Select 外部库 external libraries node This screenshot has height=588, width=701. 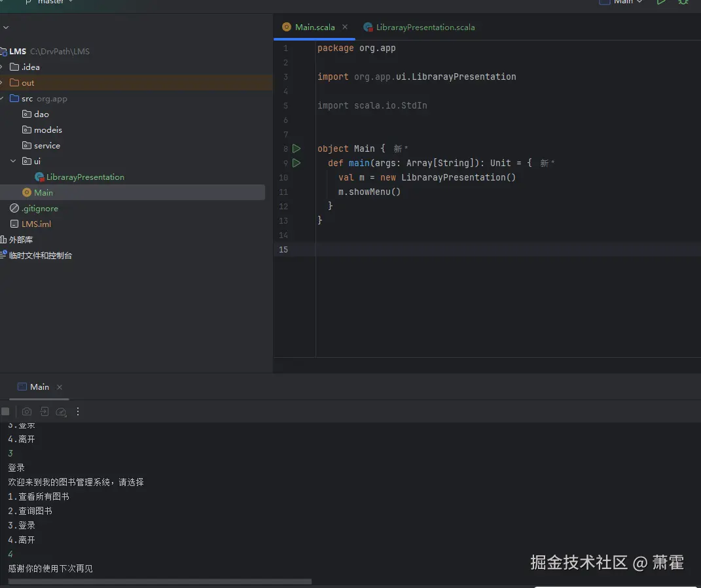(20, 239)
